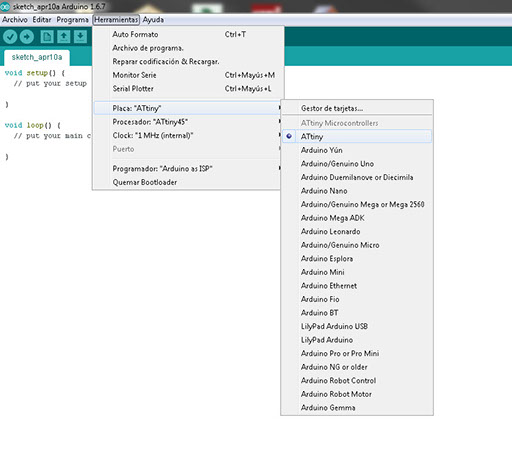Open the Editar menu
Screen dimensions: 512x470
(42, 20)
